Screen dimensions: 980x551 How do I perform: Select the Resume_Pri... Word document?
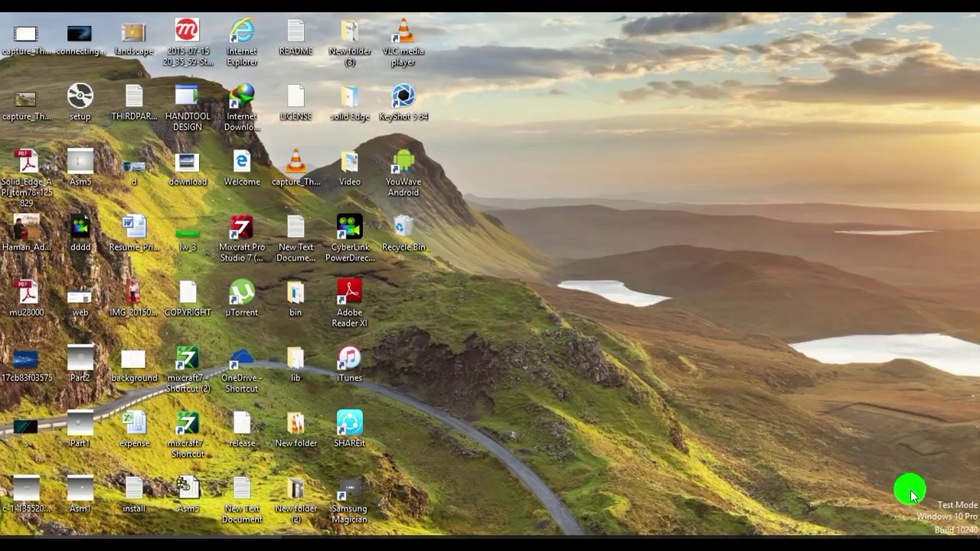(x=134, y=233)
